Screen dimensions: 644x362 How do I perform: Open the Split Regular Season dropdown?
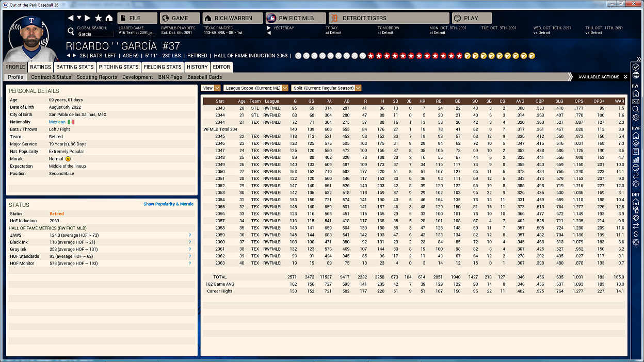pos(326,88)
